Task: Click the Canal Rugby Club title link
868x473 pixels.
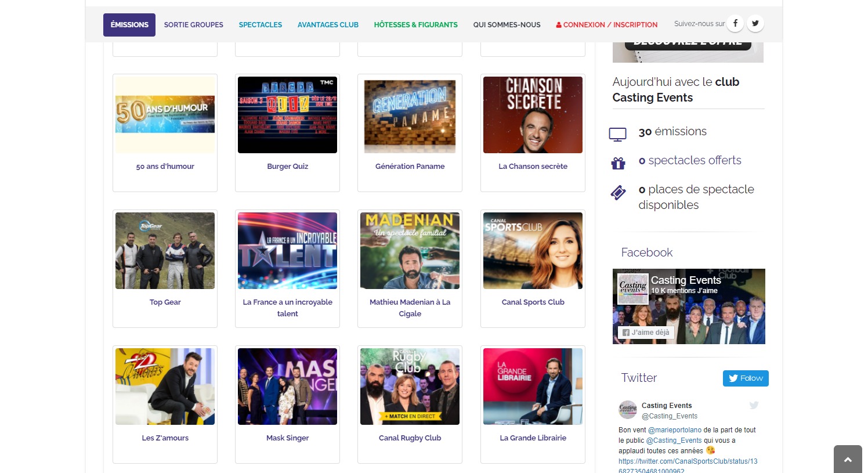Action: (x=410, y=438)
